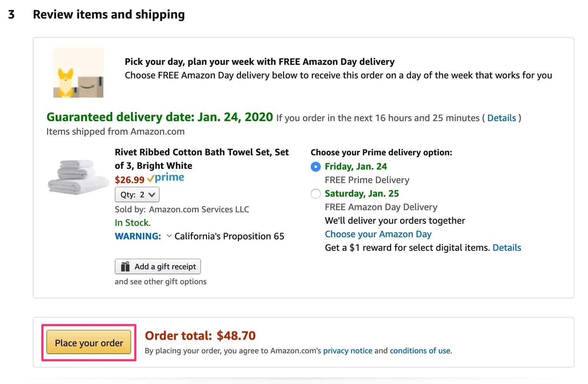Open the conditions of use link
This screenshot has height=384, width=588.
(420, 351)
